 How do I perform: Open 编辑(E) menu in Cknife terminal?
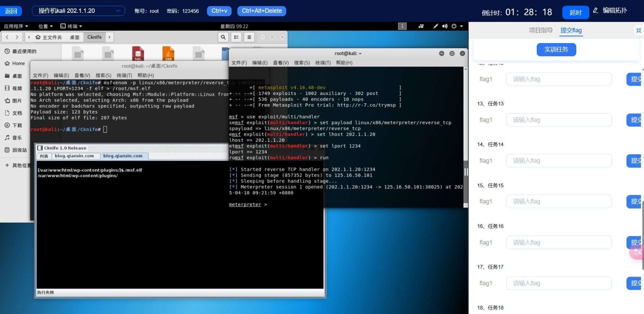coord(61,75)
